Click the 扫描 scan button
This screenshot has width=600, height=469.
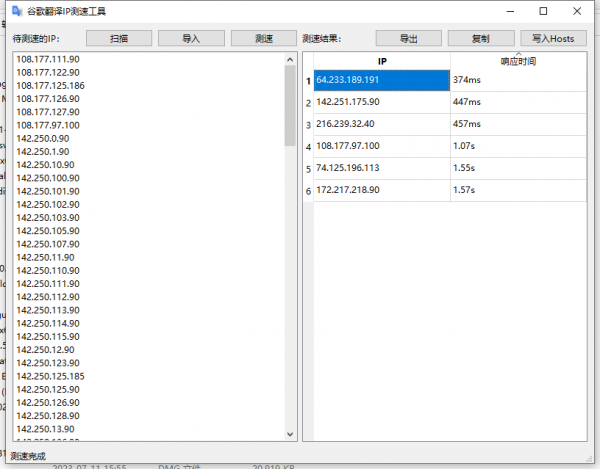119,39
